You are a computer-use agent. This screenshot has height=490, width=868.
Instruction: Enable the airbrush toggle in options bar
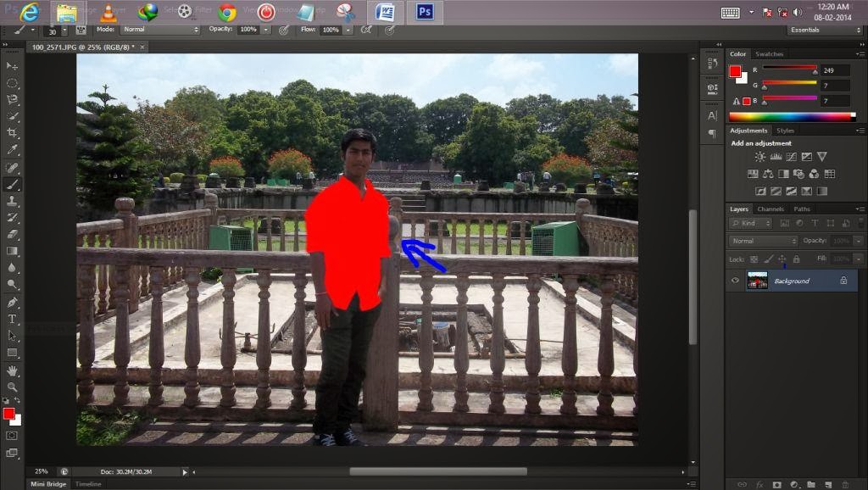pyautogui.click(x=366, y=29)
